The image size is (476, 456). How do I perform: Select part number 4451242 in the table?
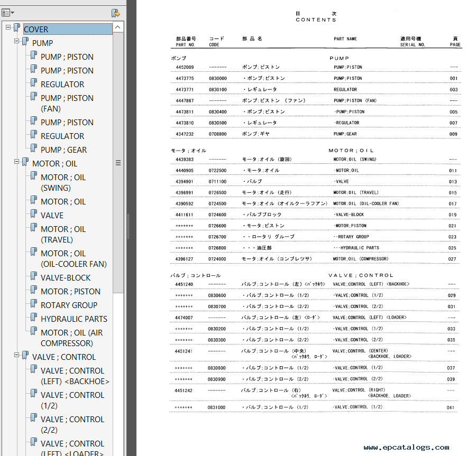(184, 391)
